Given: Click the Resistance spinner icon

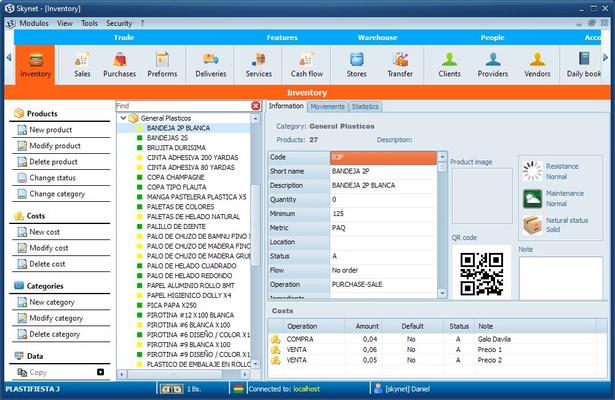Looking at the screenshot, I should point(532,171).
